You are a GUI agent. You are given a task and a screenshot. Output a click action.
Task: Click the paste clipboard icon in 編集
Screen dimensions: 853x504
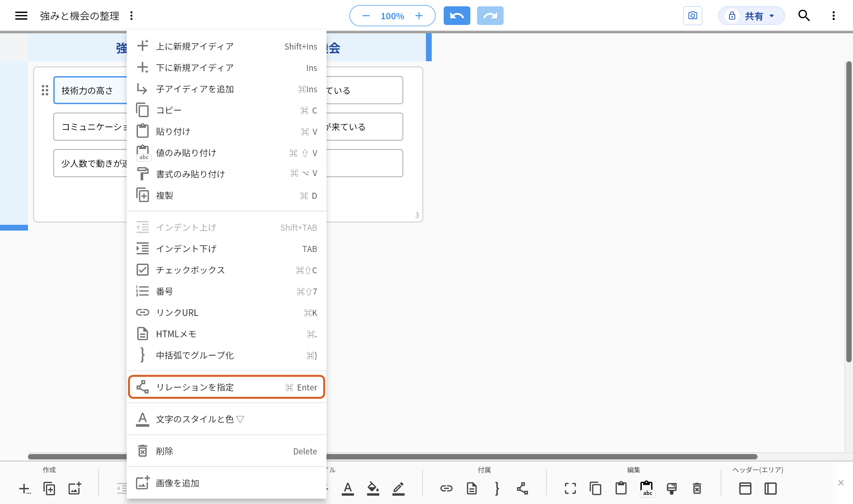point(621,489)
